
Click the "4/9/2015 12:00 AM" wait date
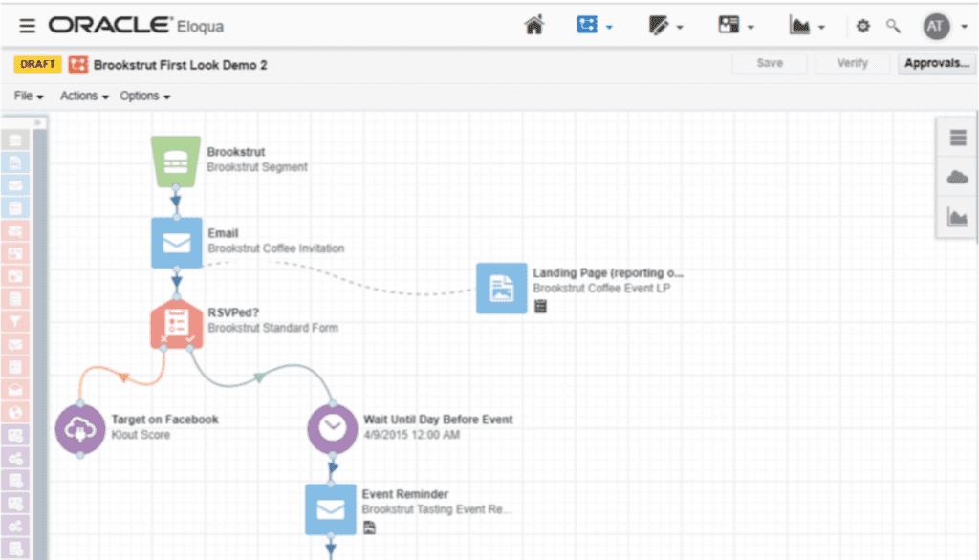411,435
